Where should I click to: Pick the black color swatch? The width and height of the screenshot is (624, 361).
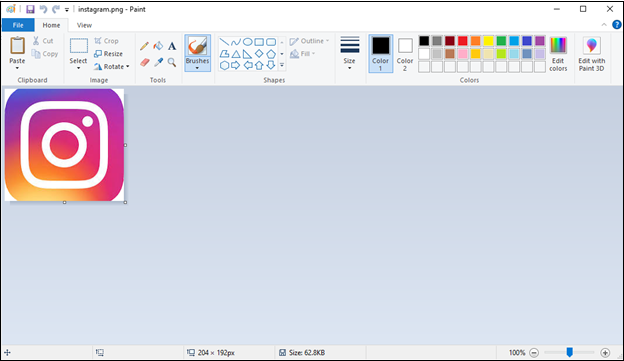424,41
